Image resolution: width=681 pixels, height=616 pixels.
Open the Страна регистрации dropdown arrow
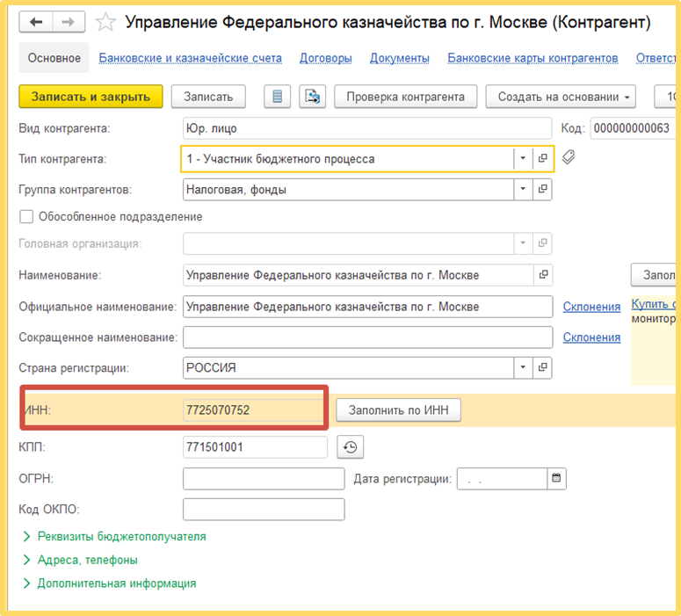tap(523, 367)
